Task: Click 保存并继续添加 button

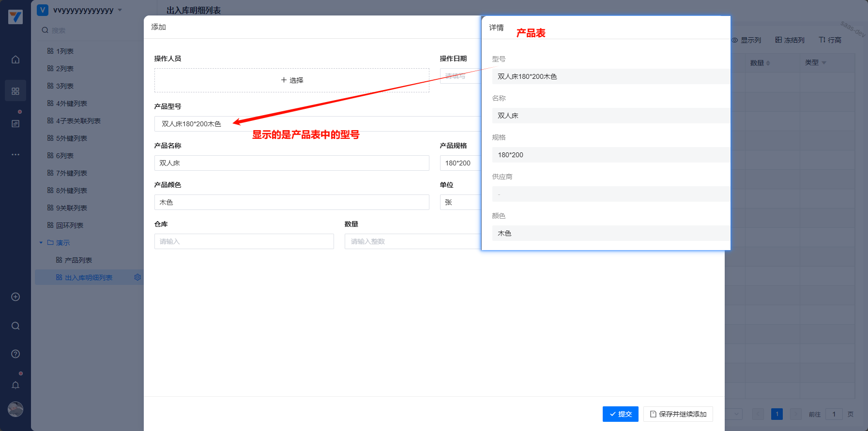Action: click(x=678, y=414)
